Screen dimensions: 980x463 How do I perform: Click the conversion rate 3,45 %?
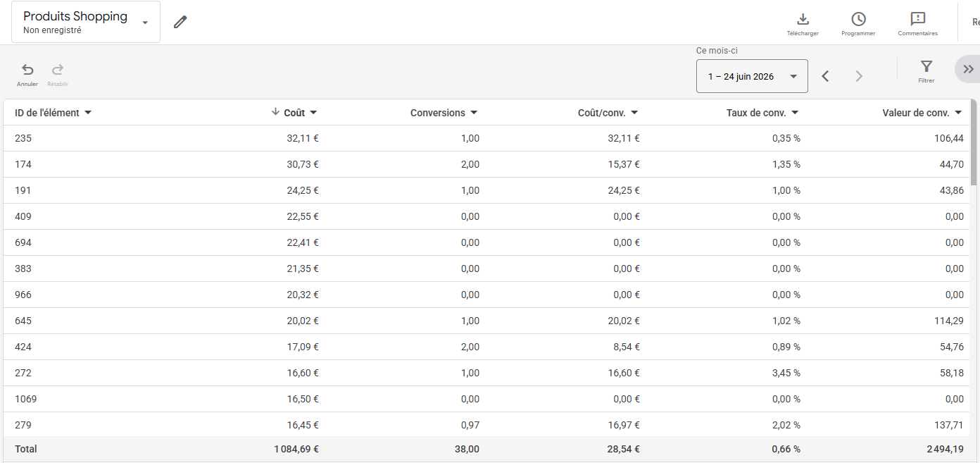click(786, 373)
